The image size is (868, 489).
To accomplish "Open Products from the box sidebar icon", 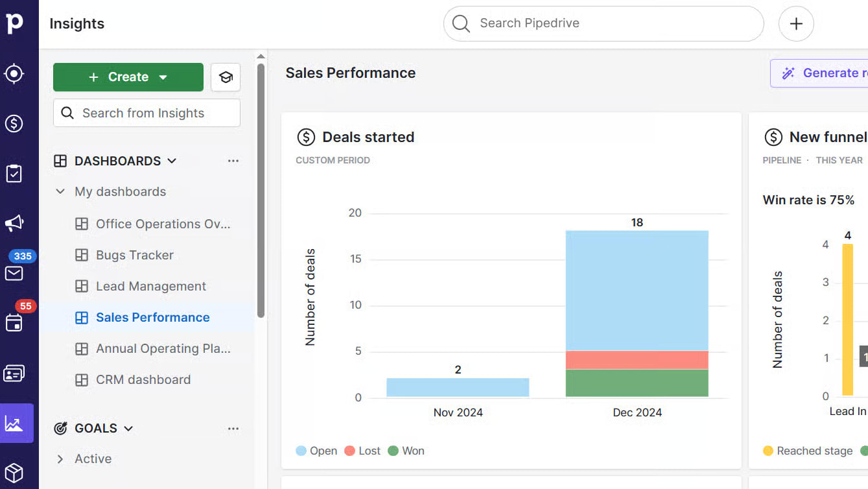I will point(14,473).
